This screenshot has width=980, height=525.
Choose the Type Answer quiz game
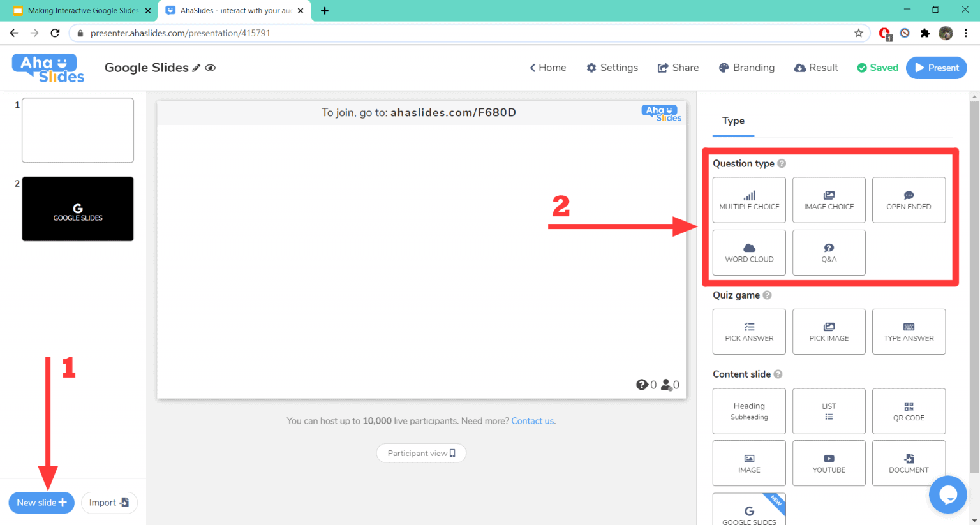point(909,332)
